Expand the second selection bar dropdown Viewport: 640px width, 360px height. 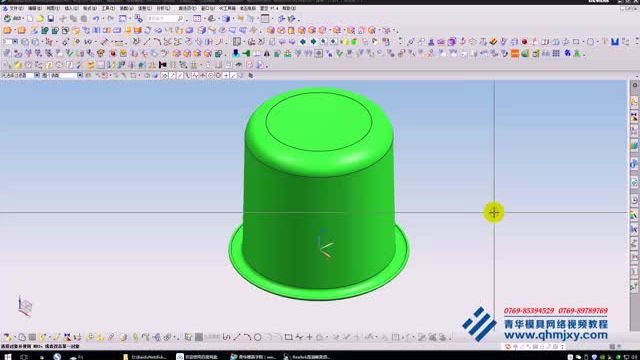point(80,76)
